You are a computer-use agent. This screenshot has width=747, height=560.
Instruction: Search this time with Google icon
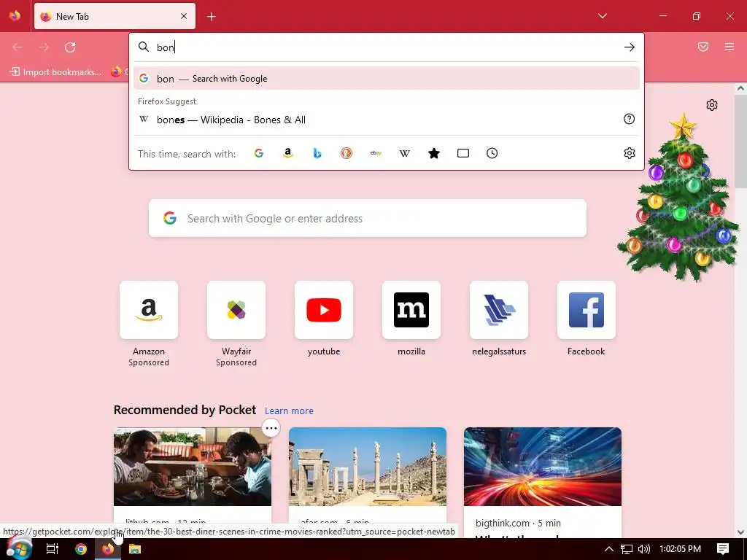259,153
